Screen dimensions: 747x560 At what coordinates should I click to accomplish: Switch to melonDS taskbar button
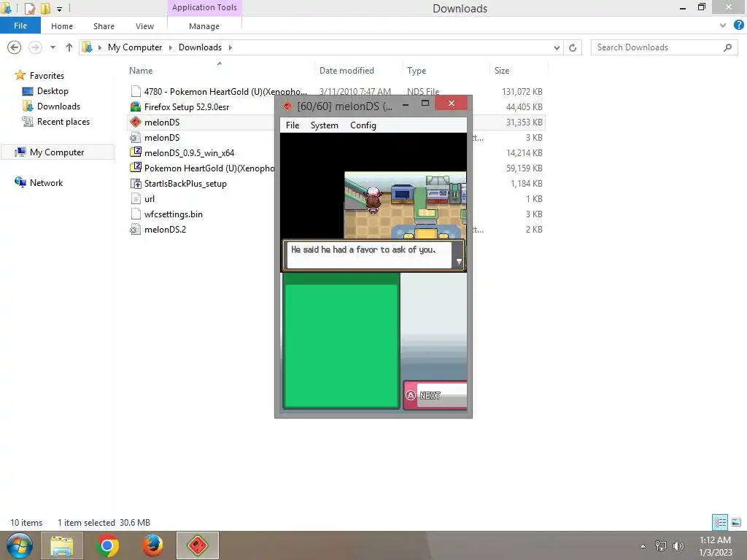[197, 545]
